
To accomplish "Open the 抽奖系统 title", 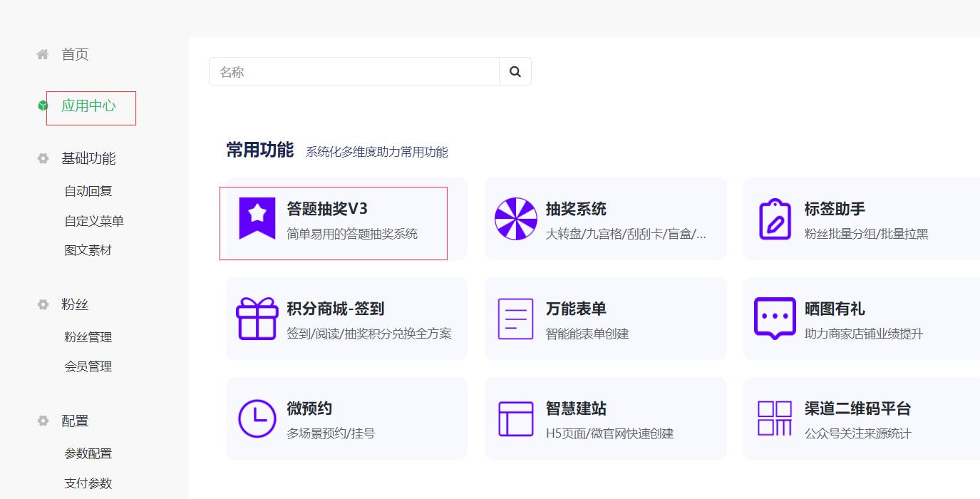I will coord(576,209).
